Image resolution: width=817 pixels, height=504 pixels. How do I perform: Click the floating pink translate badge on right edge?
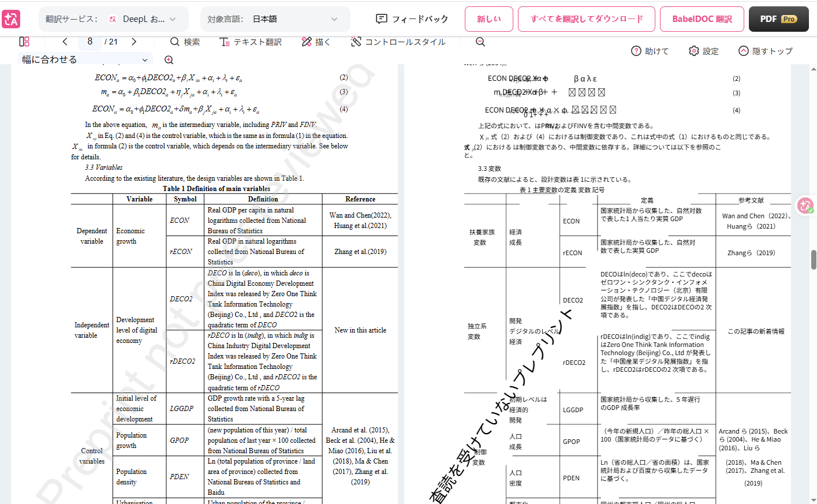(x=805, y=205)
